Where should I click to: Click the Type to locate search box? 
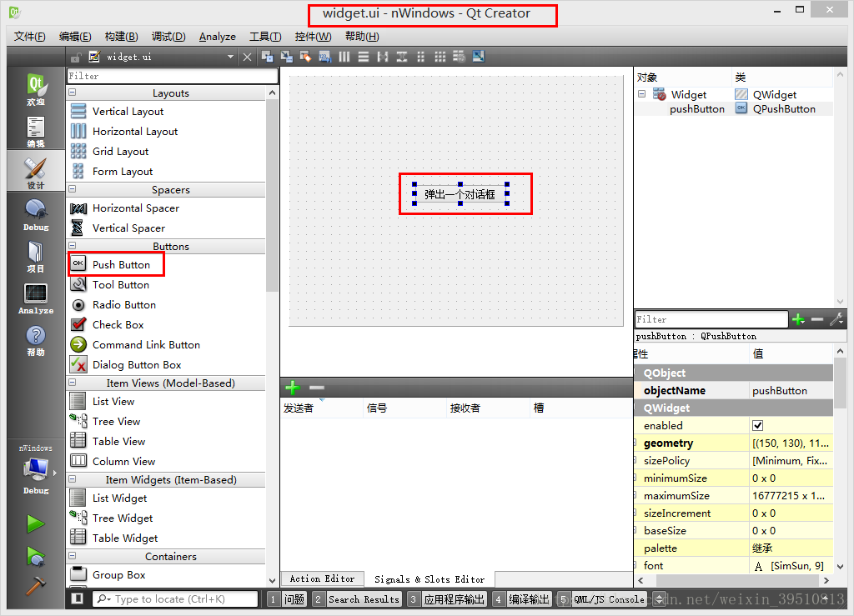coord(175,599)
